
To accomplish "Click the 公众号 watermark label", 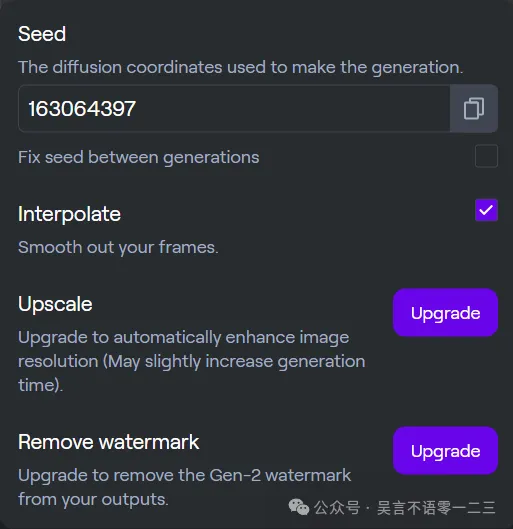I will (337, 507).
